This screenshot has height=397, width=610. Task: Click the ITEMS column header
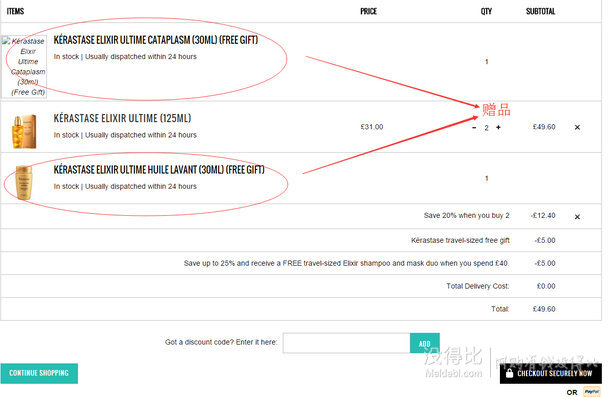click(15, 11)
